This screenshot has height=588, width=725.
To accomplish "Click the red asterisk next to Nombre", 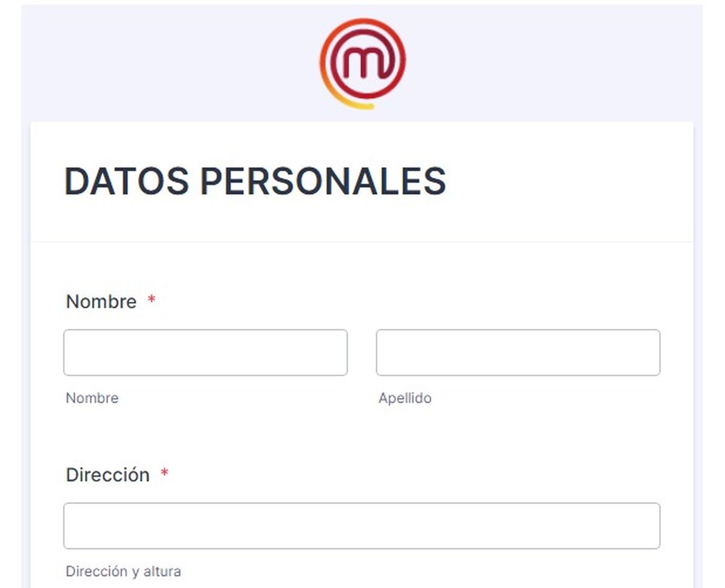I will pyautogui.click(x=152, y=300).
